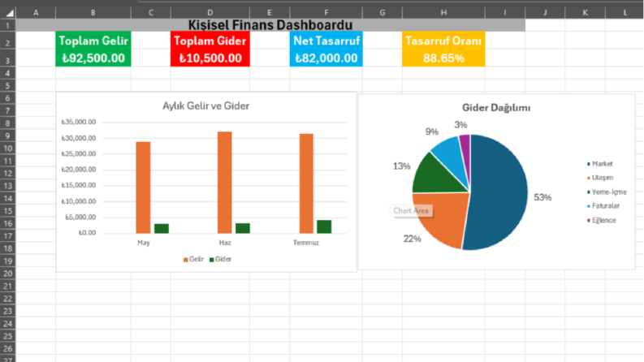Click the Gelir legend entry
644x362 pixels.
pos(193,259)
